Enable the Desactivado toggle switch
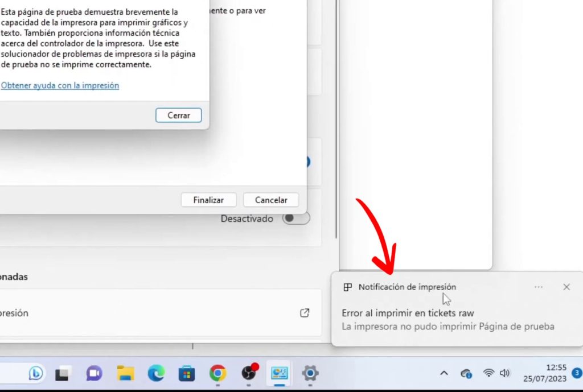This screenshot has height=392, width=583. (x=295, y=218)
